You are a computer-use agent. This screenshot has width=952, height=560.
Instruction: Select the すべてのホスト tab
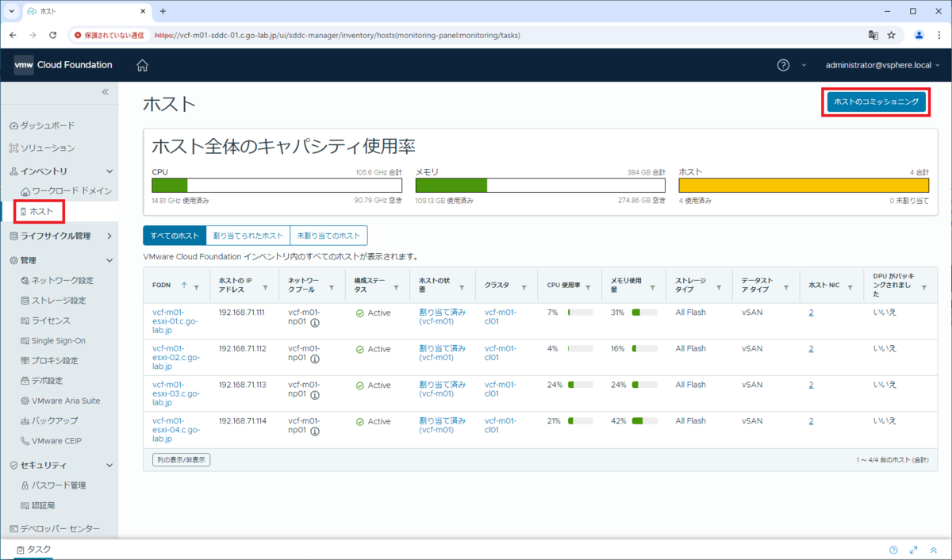[174, 236]
